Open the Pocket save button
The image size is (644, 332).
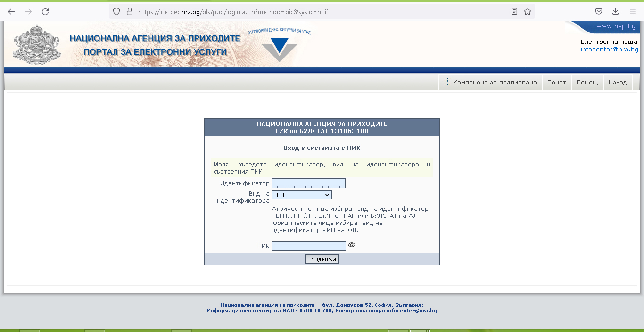click(598, 12)
